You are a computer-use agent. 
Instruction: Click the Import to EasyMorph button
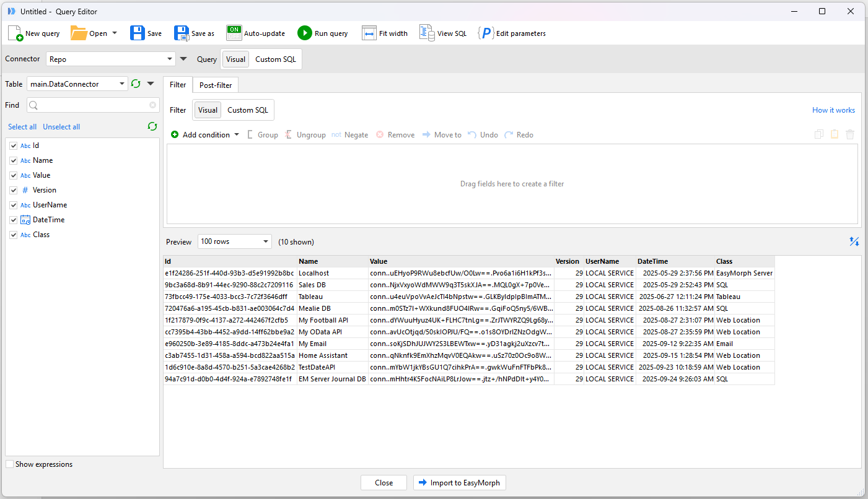(460, 483)
